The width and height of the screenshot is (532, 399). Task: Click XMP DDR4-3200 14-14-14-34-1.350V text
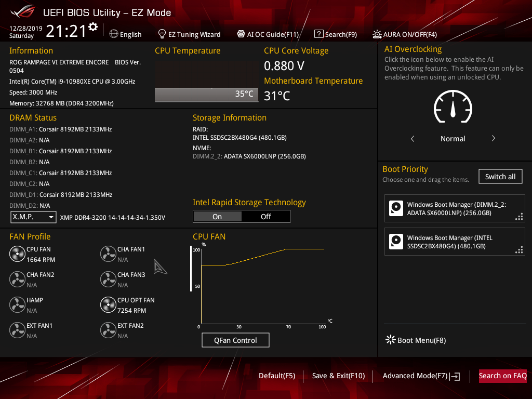113,218
